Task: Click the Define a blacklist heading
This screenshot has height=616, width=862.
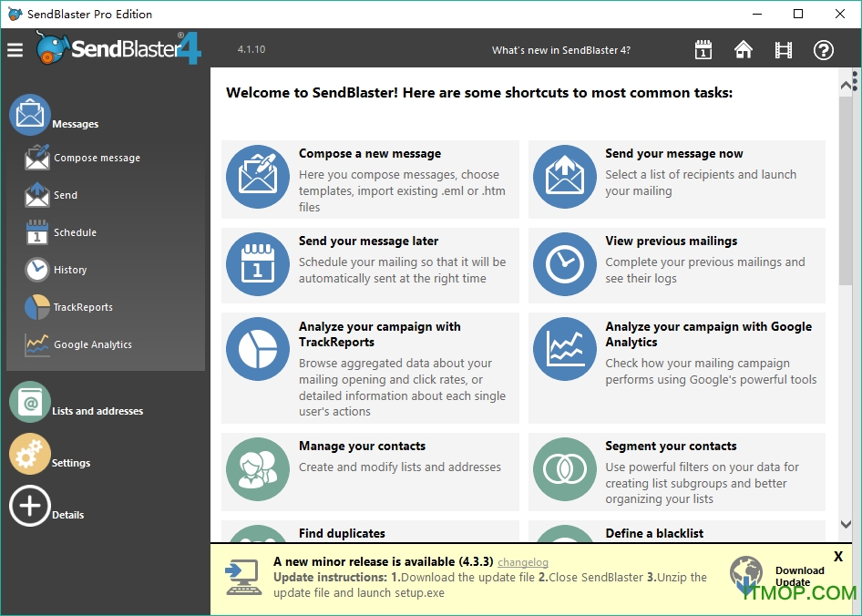Action: [x=654, y=533]
